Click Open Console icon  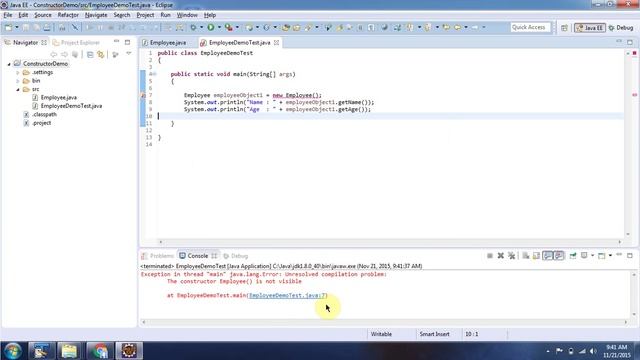602,256
